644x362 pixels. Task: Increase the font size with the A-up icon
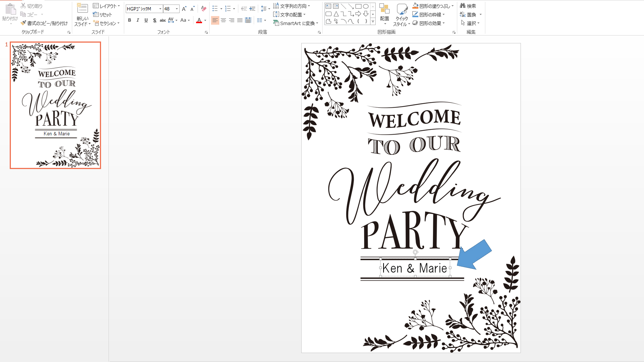[x=184, y=9]
